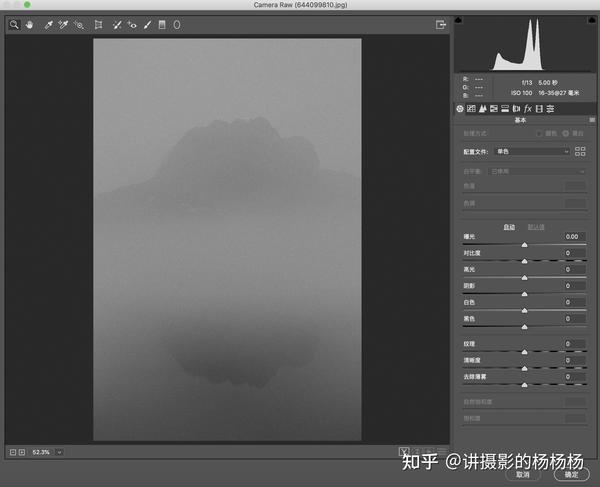Click the Blacks (黑色) slider handle

click(525, 327)
